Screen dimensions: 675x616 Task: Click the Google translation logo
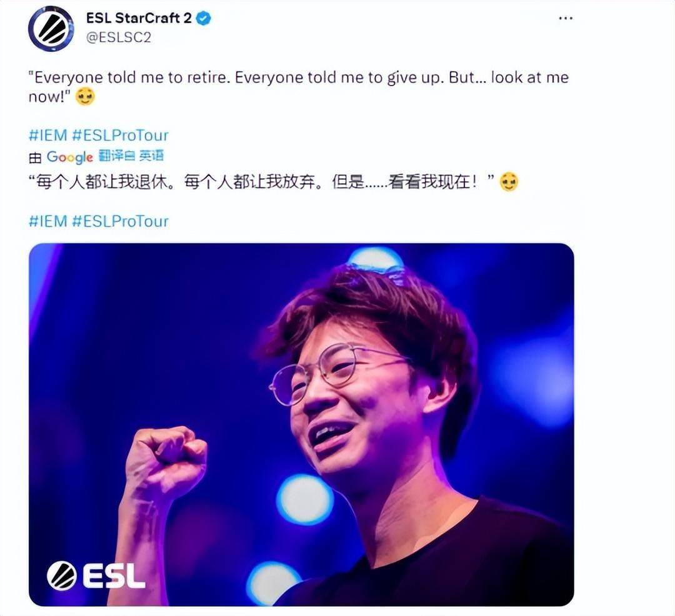[69, 157]
